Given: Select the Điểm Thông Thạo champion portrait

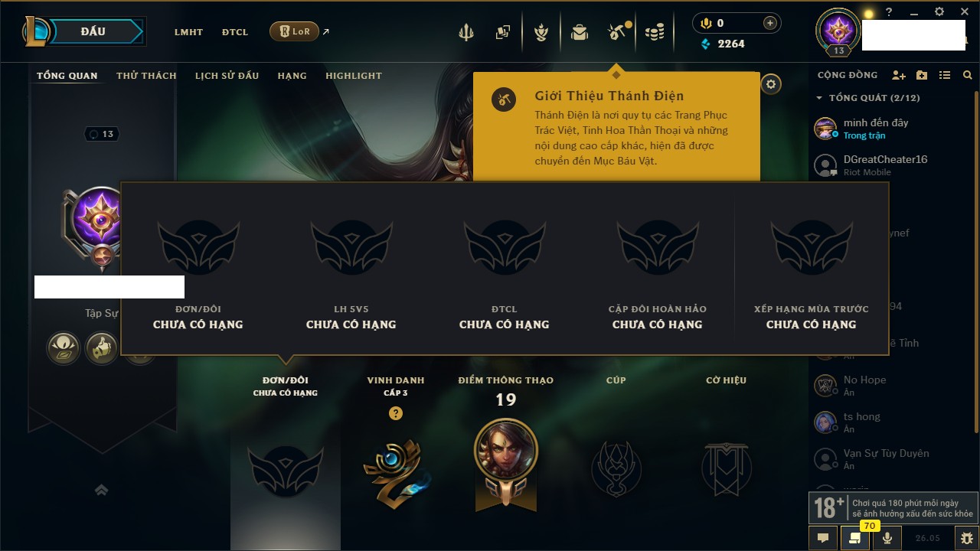Looking at the screenshot, I should [x=505, y=450].
